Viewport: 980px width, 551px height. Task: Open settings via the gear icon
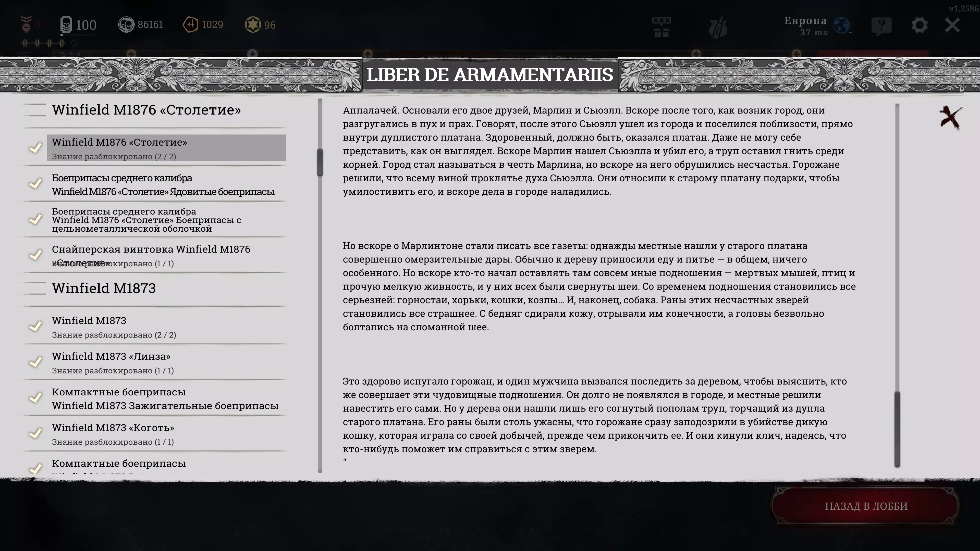pos(919,26)
